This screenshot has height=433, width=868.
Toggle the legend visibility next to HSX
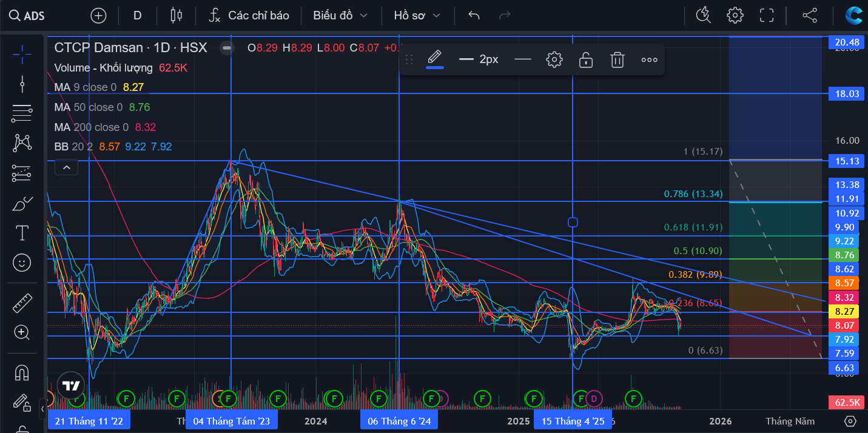[x=227, y=47]
